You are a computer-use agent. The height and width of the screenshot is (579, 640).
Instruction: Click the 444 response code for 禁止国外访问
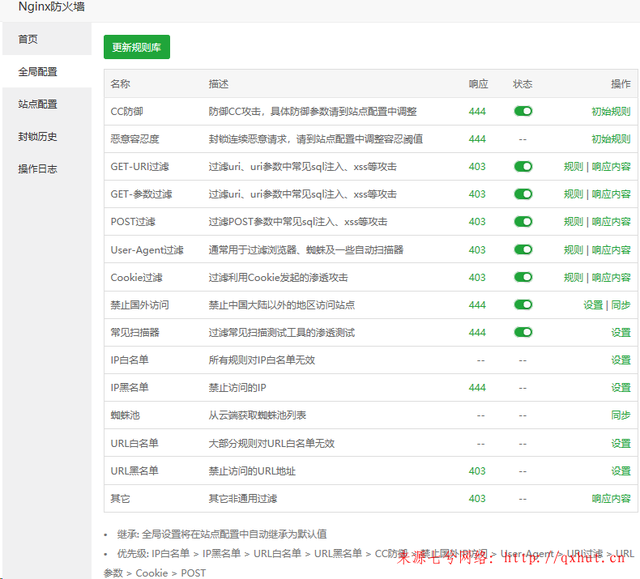pos(477,305)
